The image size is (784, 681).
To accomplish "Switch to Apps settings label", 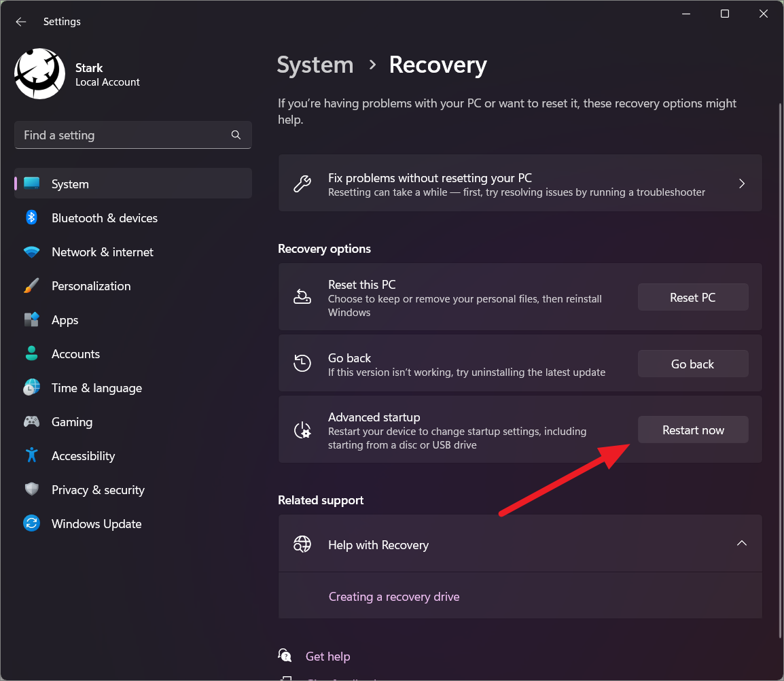I will pos(65,320).
